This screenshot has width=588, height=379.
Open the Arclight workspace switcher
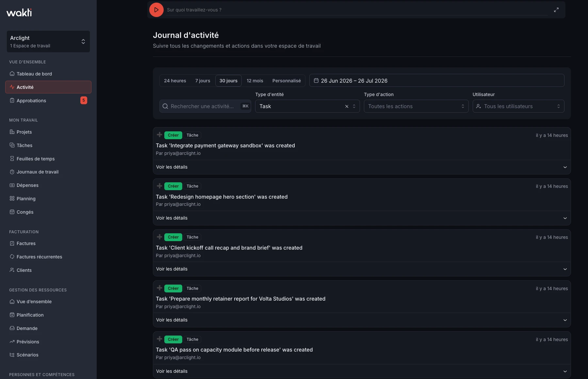point(48,41)
